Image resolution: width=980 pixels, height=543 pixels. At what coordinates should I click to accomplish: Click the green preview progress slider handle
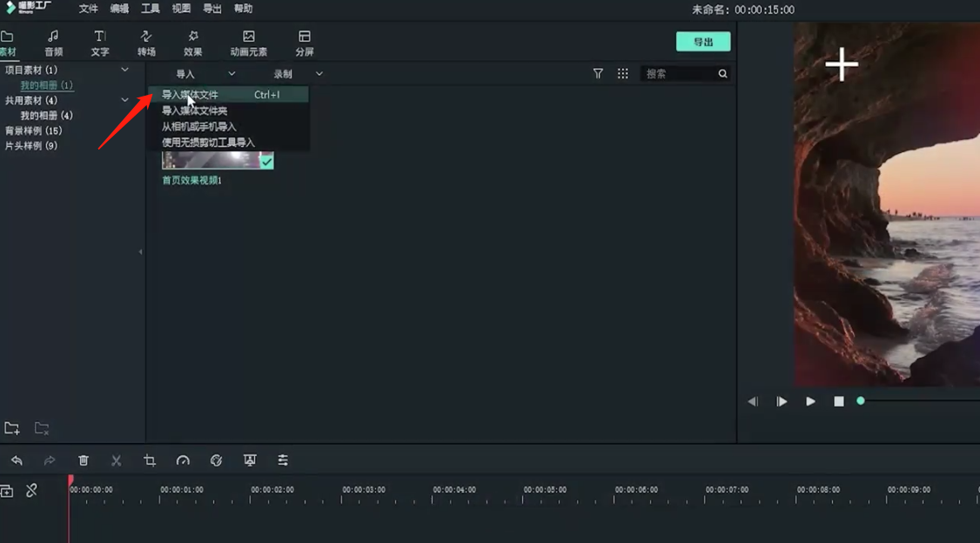point(861,400)
